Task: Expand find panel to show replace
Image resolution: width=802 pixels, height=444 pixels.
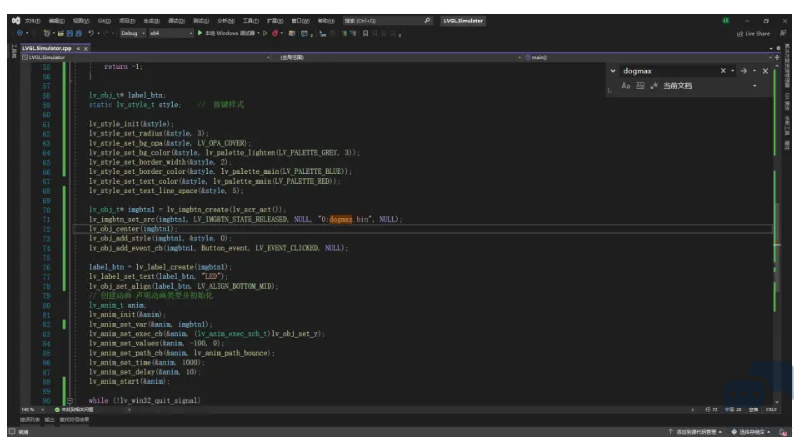Action: pyautogui.click(x=613, y=71)
